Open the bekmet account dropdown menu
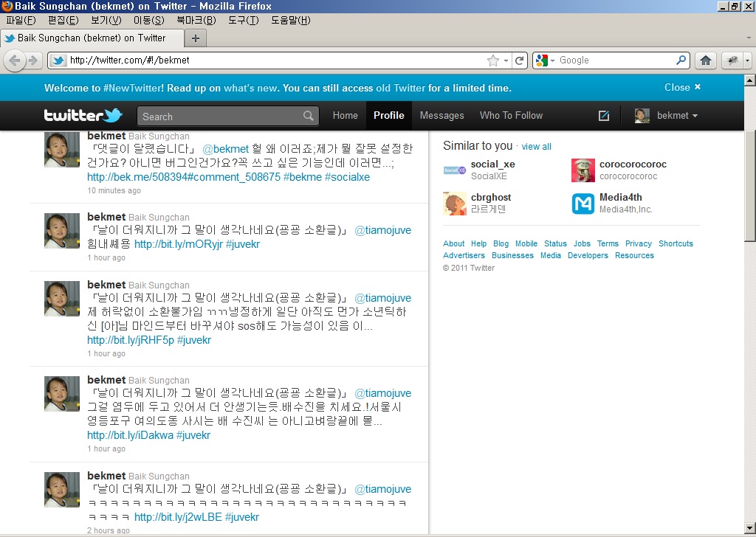This screenshot has width=756, height=537. (x=678, y=116)
